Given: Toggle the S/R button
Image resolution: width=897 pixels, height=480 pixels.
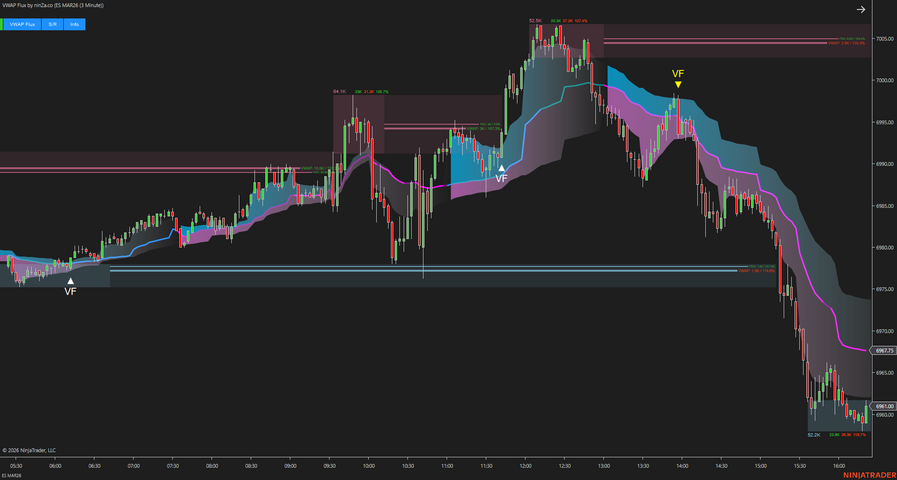Looking at the screenshot, I should tap(53, 24).
